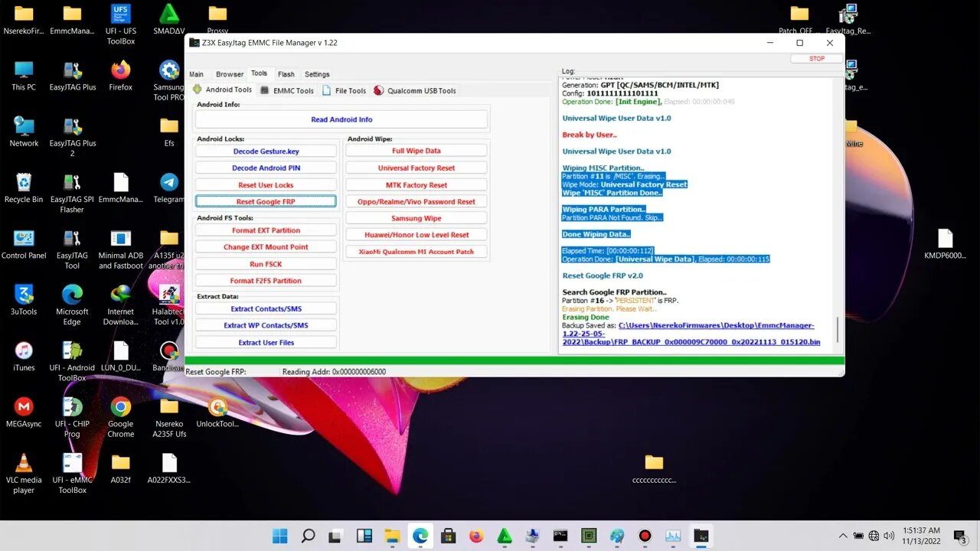
Task: Open the Qualcomm USB Tools sub-tab
Action: click(415, 90)
